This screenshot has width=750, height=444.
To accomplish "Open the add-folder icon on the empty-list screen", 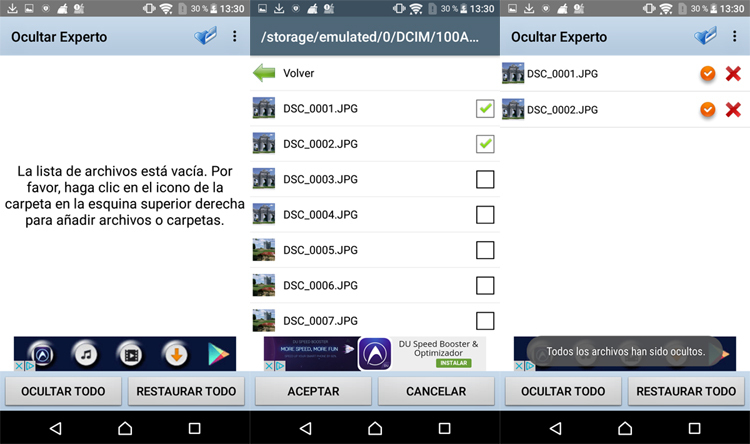I will pos(206,37).
